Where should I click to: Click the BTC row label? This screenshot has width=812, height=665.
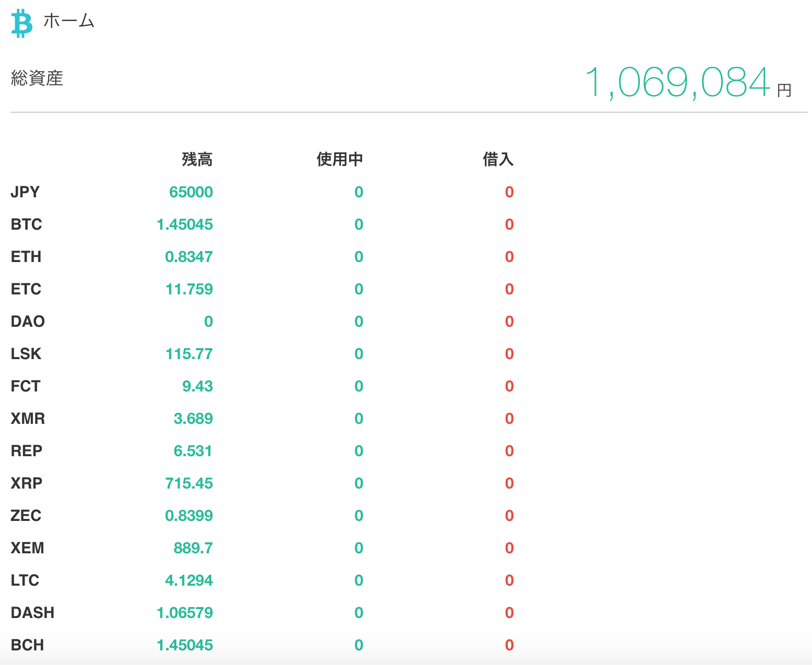coord(26,224)
